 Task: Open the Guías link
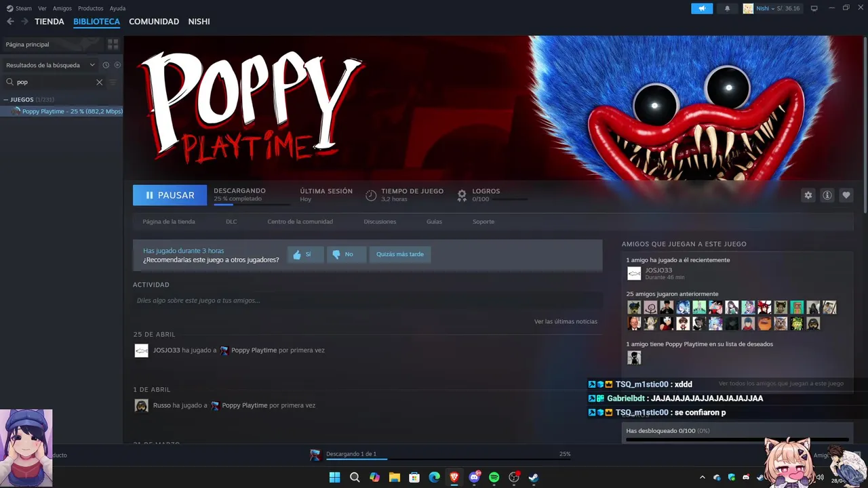pyautogui.click(x=434, y=222)
